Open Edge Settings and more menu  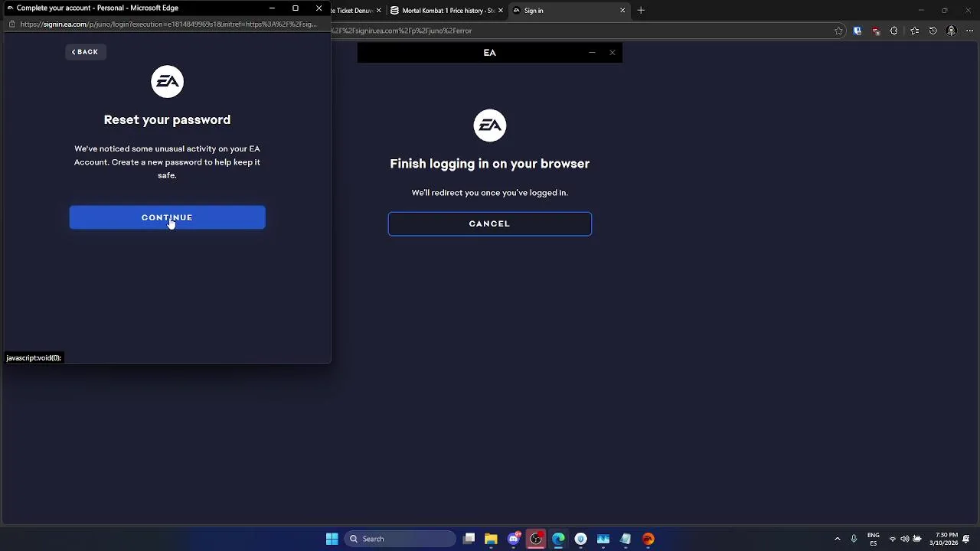click(x=969, y=31)
